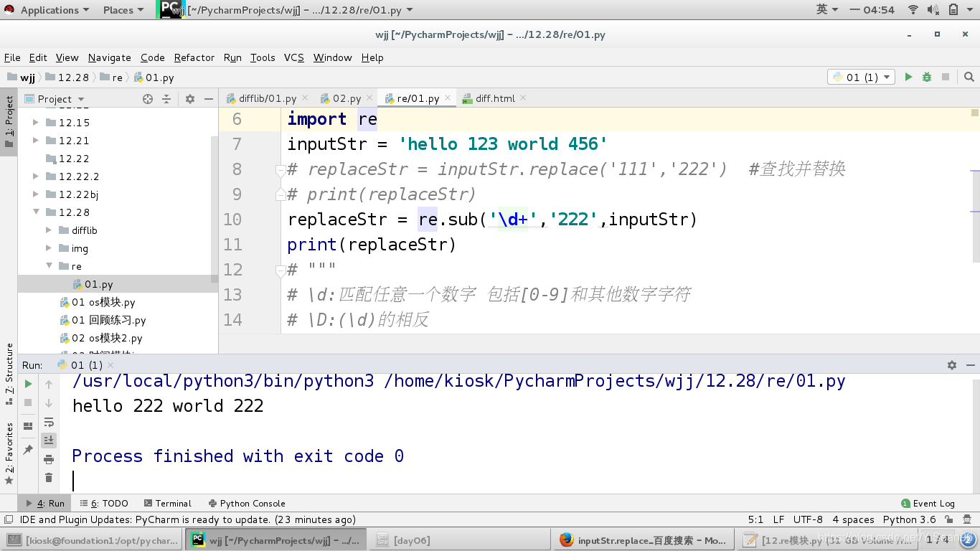Open the Firefox window in taskbar
This screenshot has height=551, width=980.
coord(644,540)
